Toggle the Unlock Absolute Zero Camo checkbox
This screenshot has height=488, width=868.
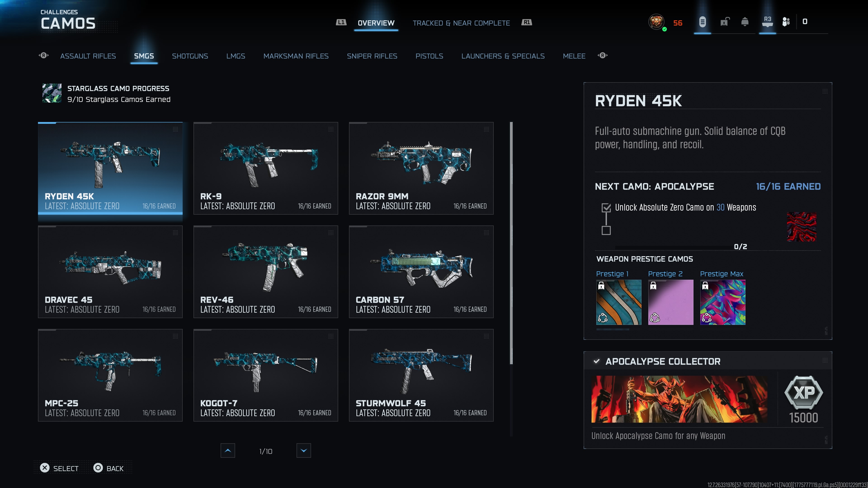(606, 208)
